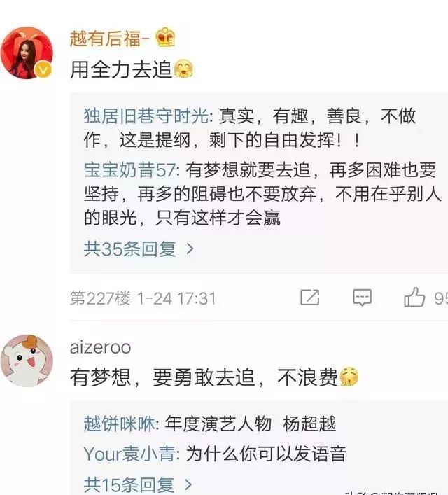Tap the smiling emoji after 用全力去追

[x=183, y=69]
